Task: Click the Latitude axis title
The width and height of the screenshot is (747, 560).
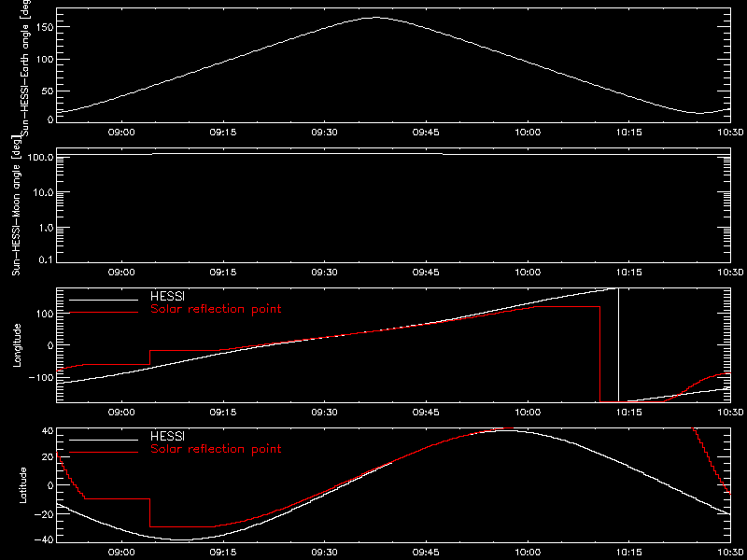Action: [21, 484]
